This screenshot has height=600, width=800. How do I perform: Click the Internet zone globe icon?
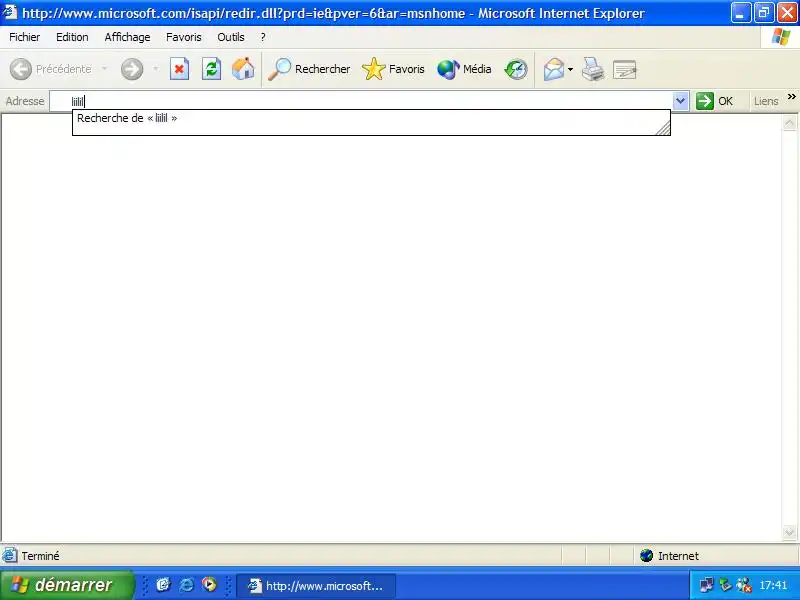(646, 555)
